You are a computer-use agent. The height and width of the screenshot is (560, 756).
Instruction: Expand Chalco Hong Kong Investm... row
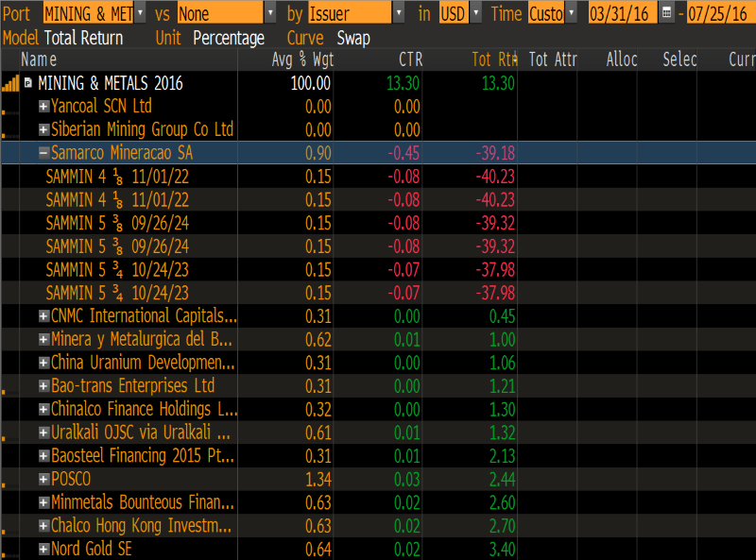coord(43,525)
